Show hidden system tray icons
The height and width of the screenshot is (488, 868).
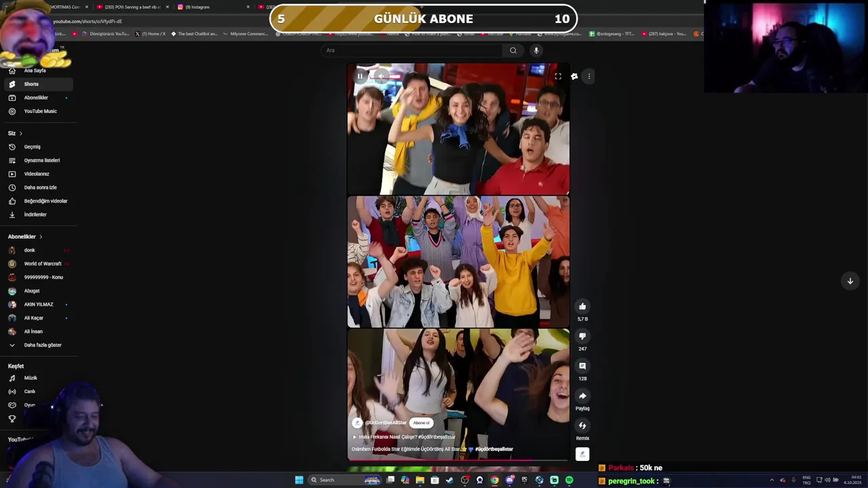(x=772, y=480)
